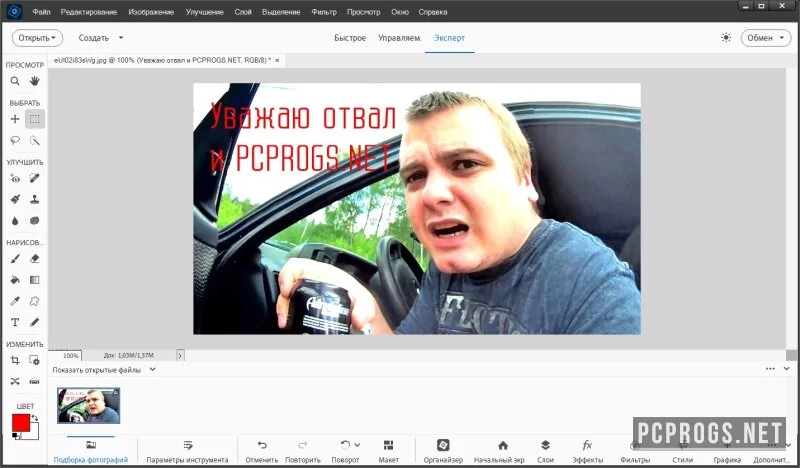The image size is (800, 468).
Task: Open the Изображение menu
Action: click(x=151, y=12)
